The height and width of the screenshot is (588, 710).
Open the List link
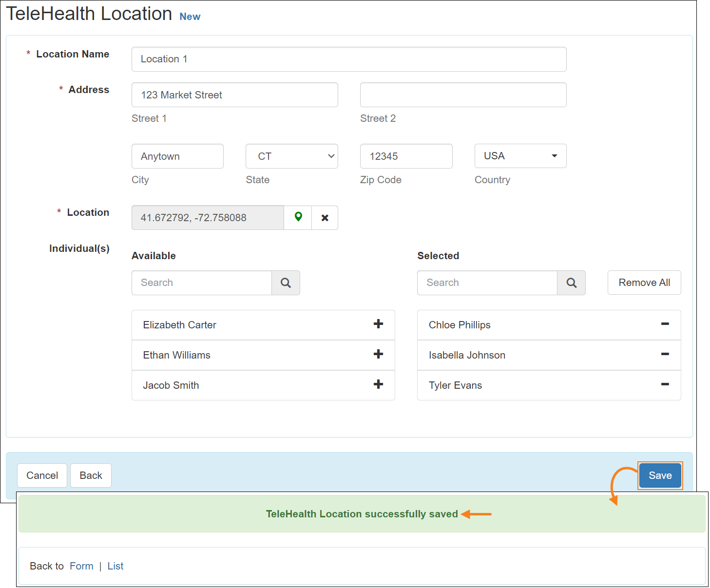[115, 566]
